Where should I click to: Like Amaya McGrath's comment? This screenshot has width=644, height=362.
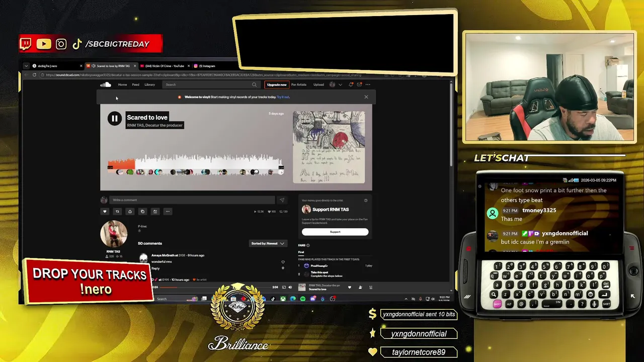pos(283,262)
